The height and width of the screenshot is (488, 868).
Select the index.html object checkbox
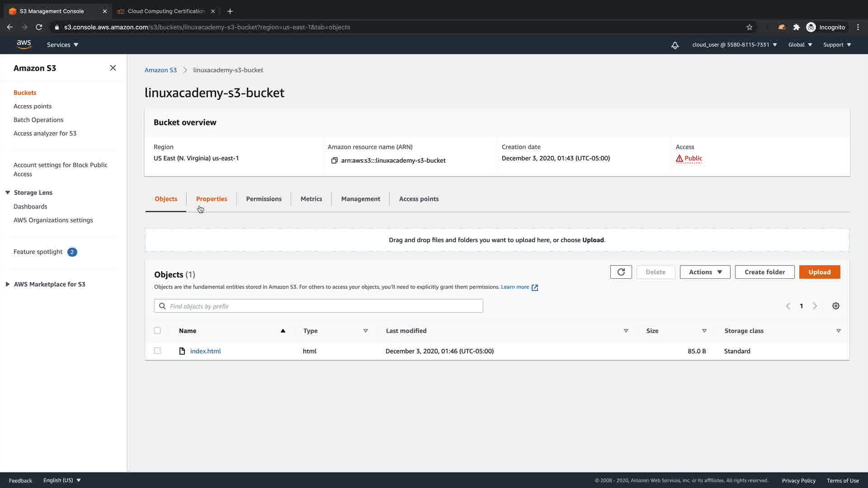coord(157,351)
